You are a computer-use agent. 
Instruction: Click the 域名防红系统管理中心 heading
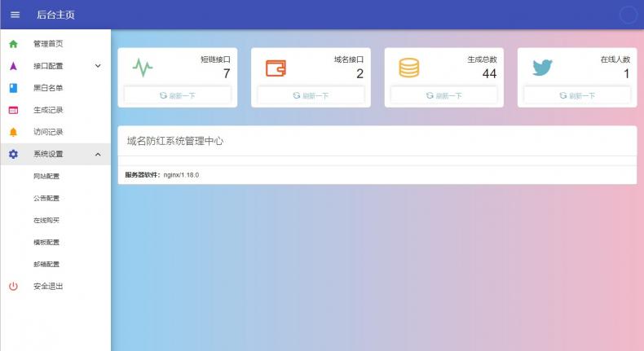(x=175, y=141)
